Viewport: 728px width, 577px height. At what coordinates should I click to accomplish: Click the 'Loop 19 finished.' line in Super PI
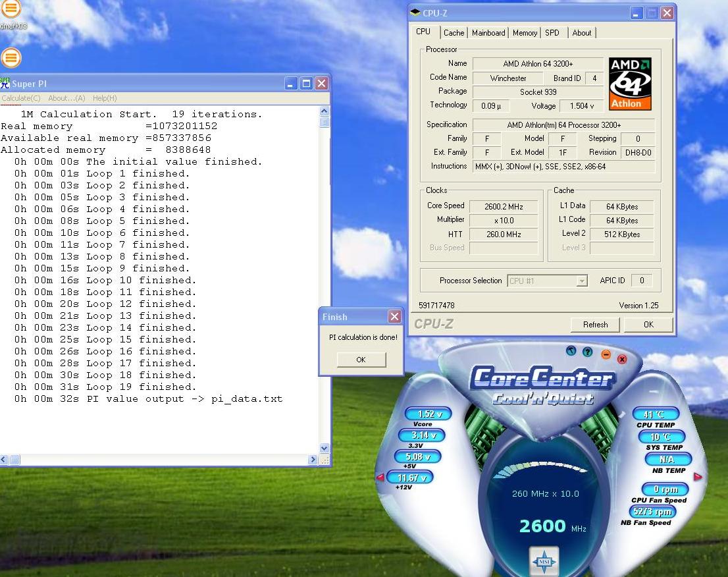pyautogui.click(x=105, y=387)
